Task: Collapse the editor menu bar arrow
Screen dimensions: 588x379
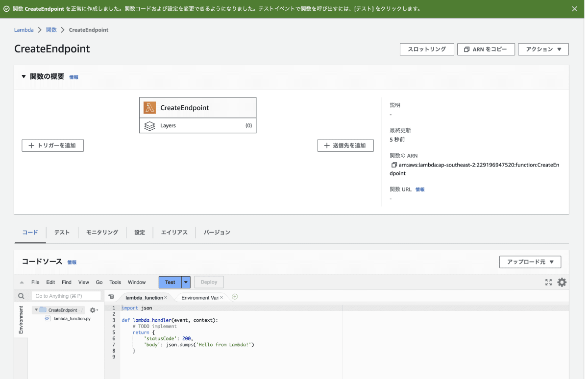Action: [22, 283]
